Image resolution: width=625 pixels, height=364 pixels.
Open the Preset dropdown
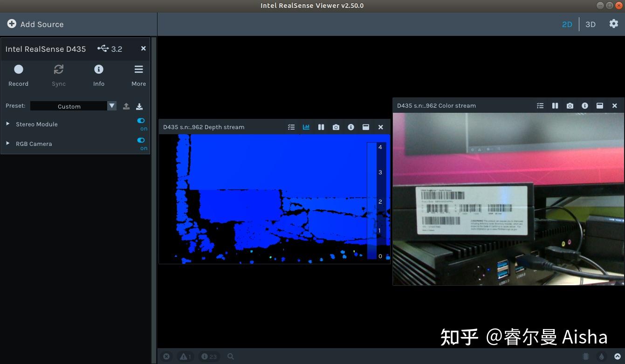click(111, 106)
